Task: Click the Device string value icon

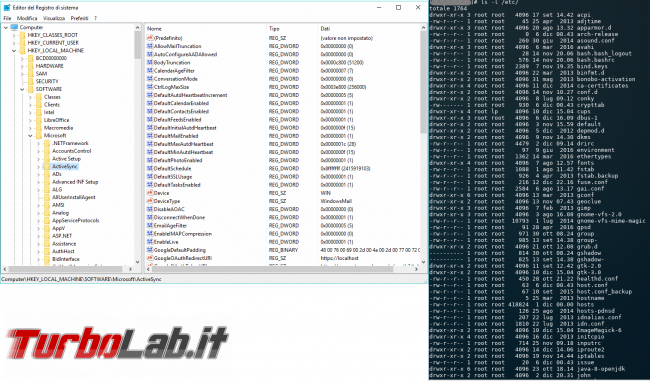Action: (150, 193)
